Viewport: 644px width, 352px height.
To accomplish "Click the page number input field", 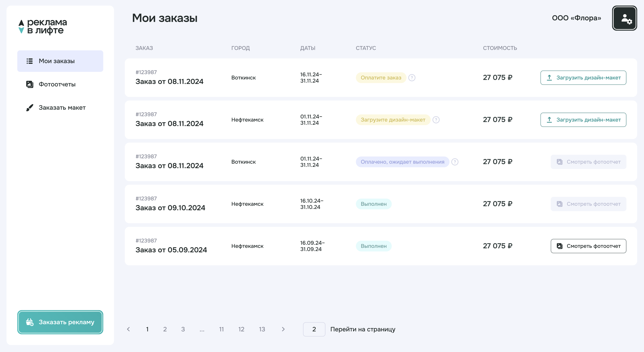I will pyautogui.click(x=314, y=329).
